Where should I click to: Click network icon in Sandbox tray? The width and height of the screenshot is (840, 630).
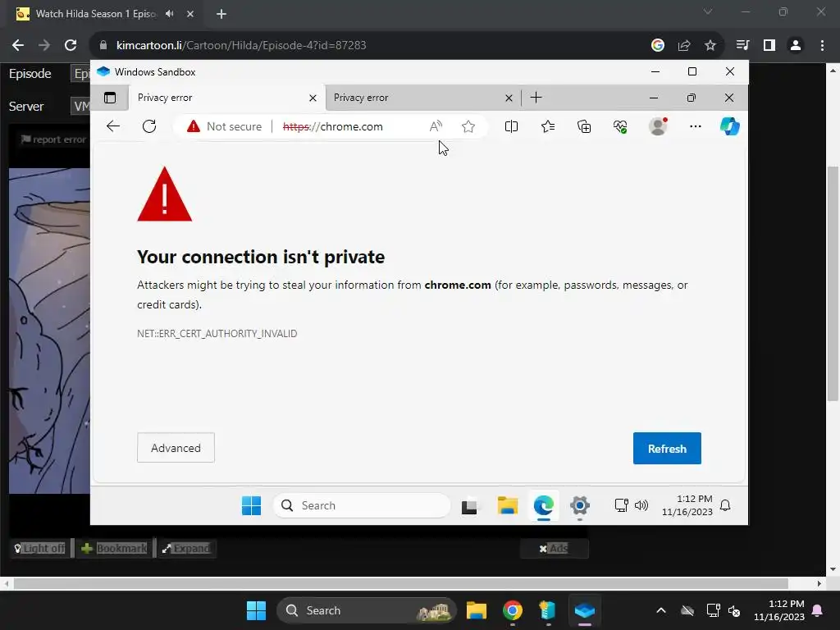(622, 505)
